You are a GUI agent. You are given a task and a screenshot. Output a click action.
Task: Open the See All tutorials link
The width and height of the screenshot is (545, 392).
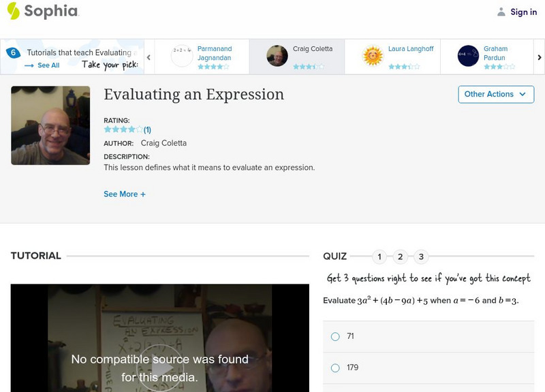48,65
